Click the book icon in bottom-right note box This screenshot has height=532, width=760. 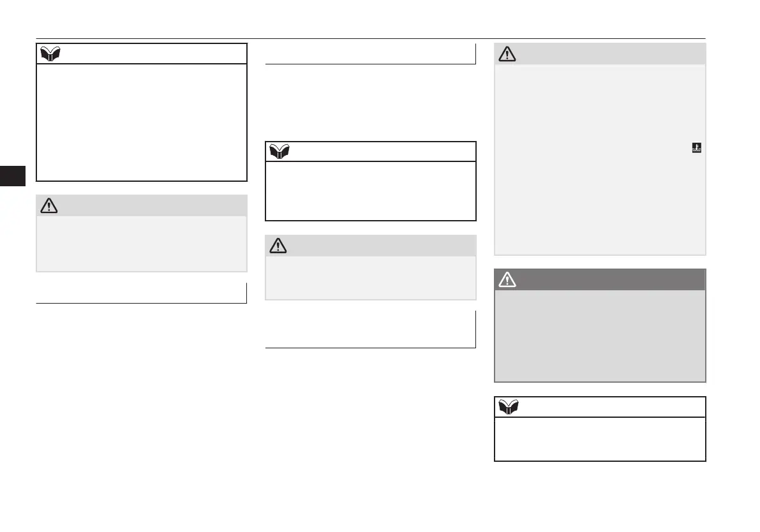point(509,406)
